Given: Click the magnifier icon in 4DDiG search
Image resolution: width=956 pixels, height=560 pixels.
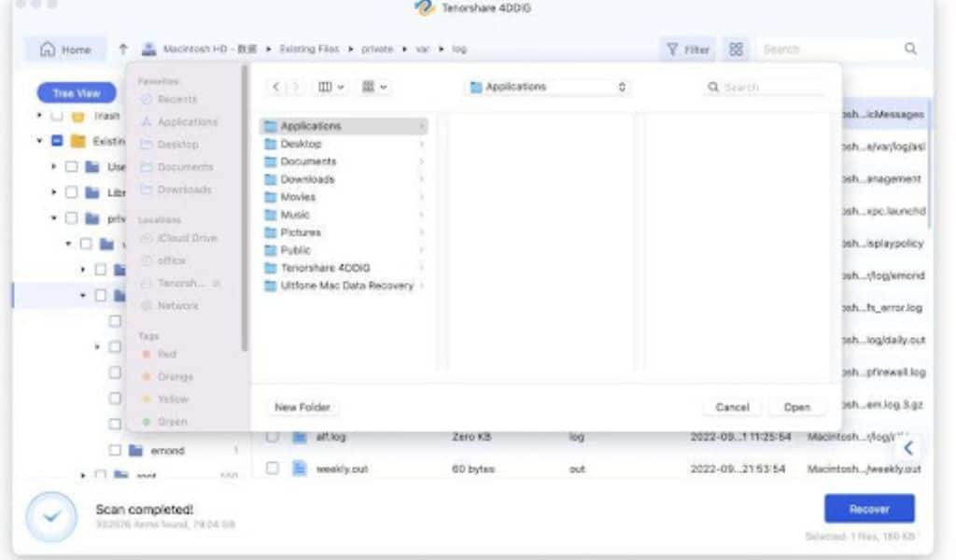Looking at the screenshot, I should [910, 49].
